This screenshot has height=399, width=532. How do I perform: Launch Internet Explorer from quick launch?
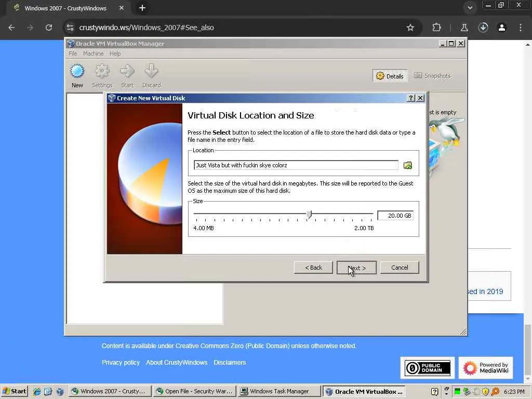[x=37, y=392]
